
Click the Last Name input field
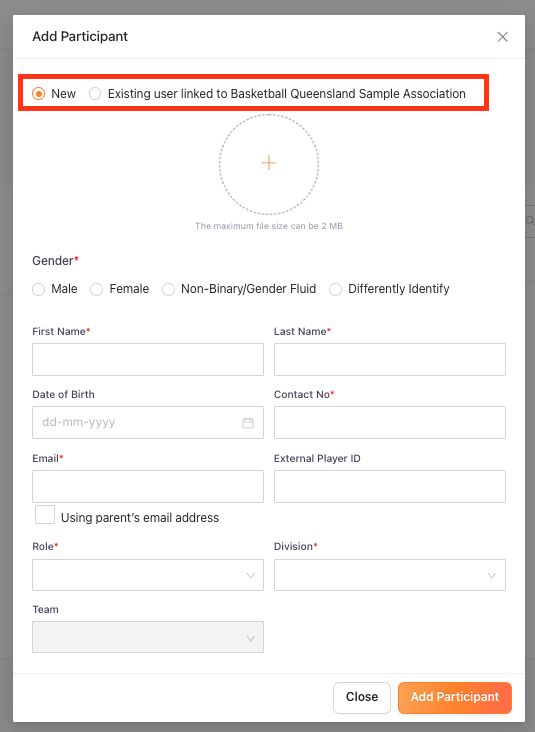coord(390,359)
